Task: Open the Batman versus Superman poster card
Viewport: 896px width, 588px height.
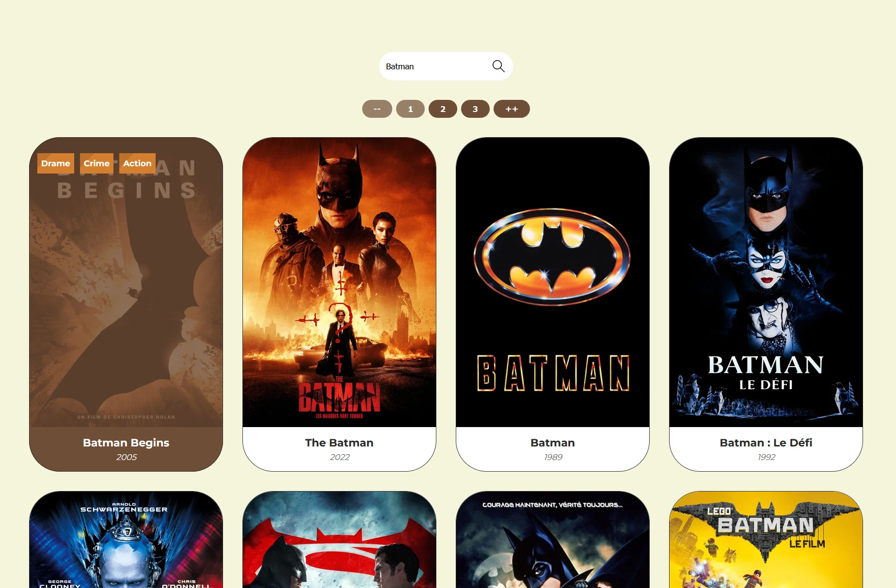Action: click(x=339, y=540)
